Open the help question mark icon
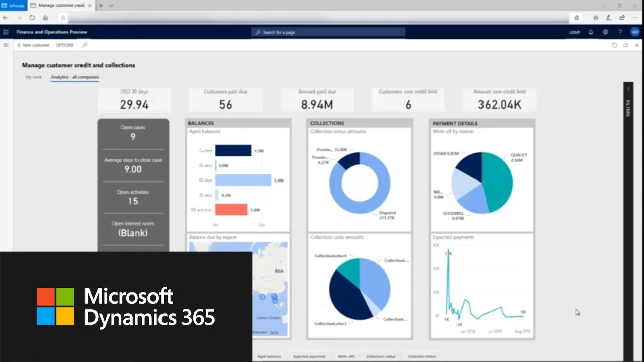 pos(620,32)
